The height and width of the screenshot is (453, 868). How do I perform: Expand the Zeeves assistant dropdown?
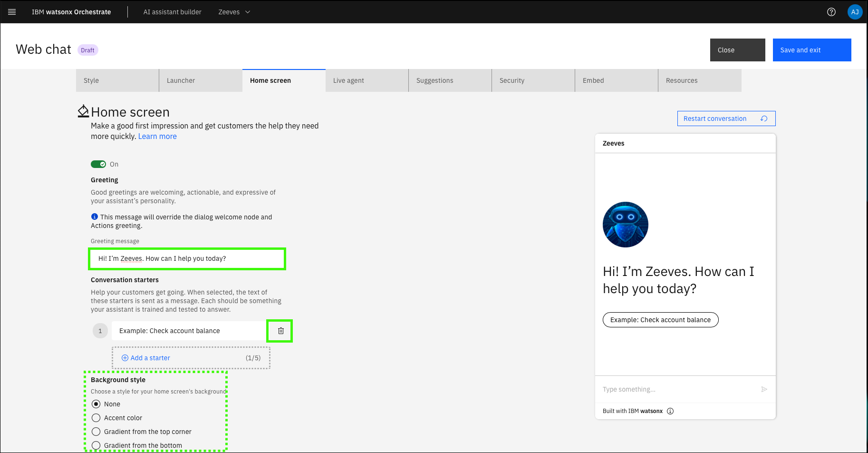point(234,12)
